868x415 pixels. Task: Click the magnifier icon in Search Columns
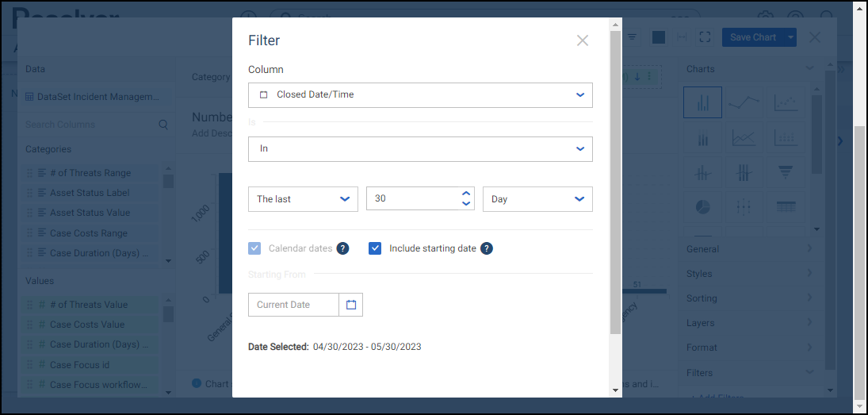point(163,125)
